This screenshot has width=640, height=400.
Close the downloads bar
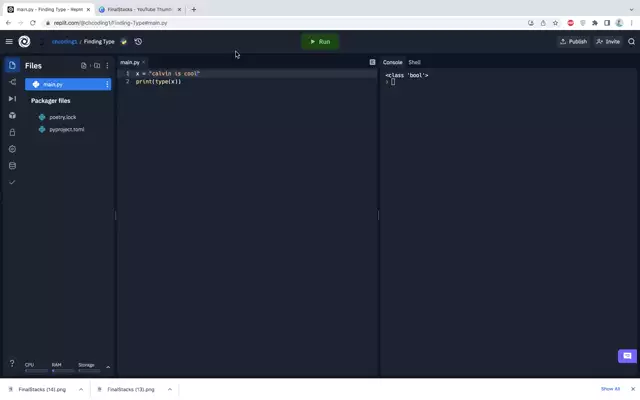coord(633,389)
